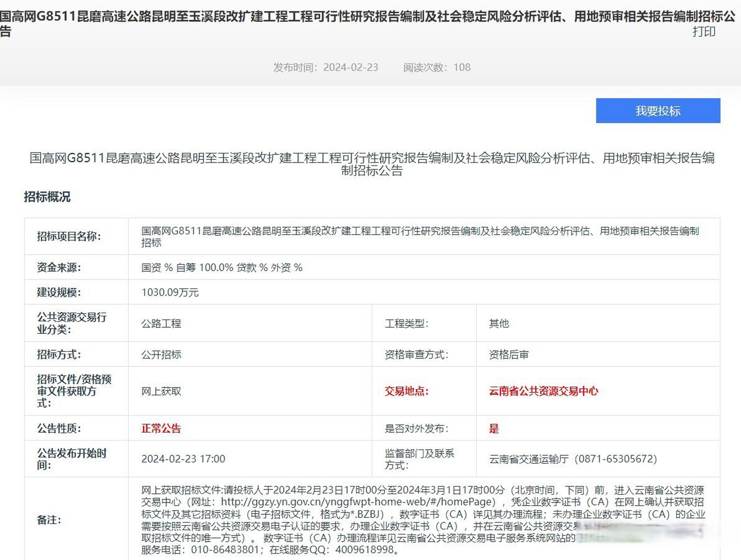The width and height of the screenshot is (741, 560).
Task: Select the 资格后审 value
Action: click(x=509, y=354)
